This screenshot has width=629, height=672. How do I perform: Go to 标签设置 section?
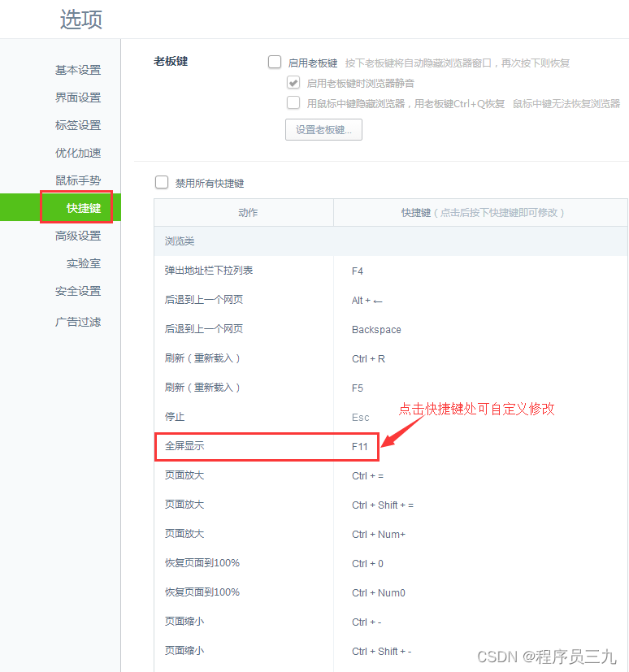pyautogui.click(x=78, y=125)
